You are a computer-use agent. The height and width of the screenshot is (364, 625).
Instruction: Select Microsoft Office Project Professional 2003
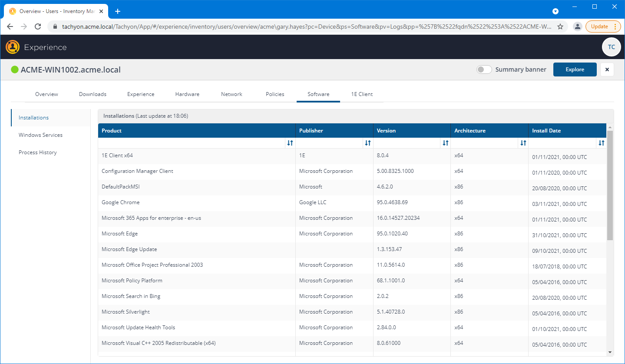click(352, 265)
